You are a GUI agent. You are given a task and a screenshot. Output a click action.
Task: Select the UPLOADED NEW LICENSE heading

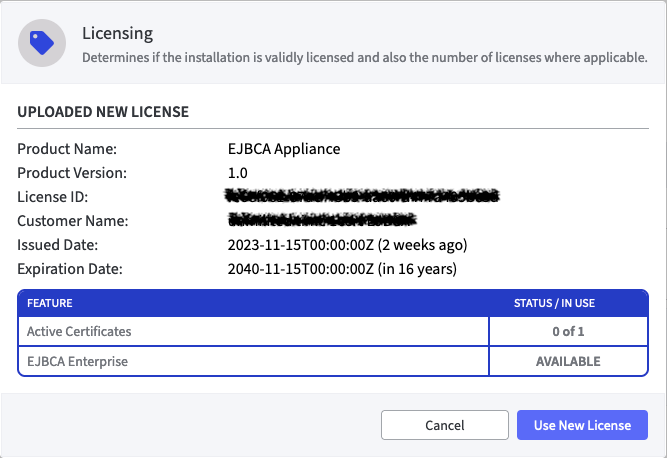[103, 111]
